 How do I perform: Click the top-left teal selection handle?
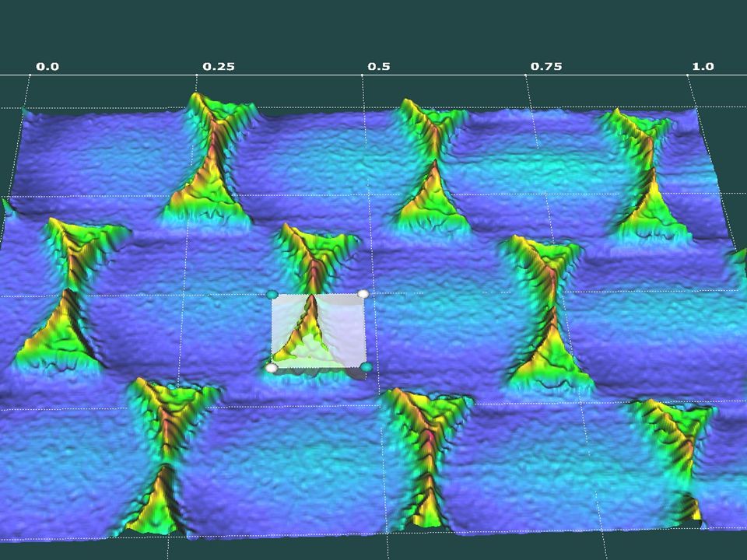[x=272, y=295]
